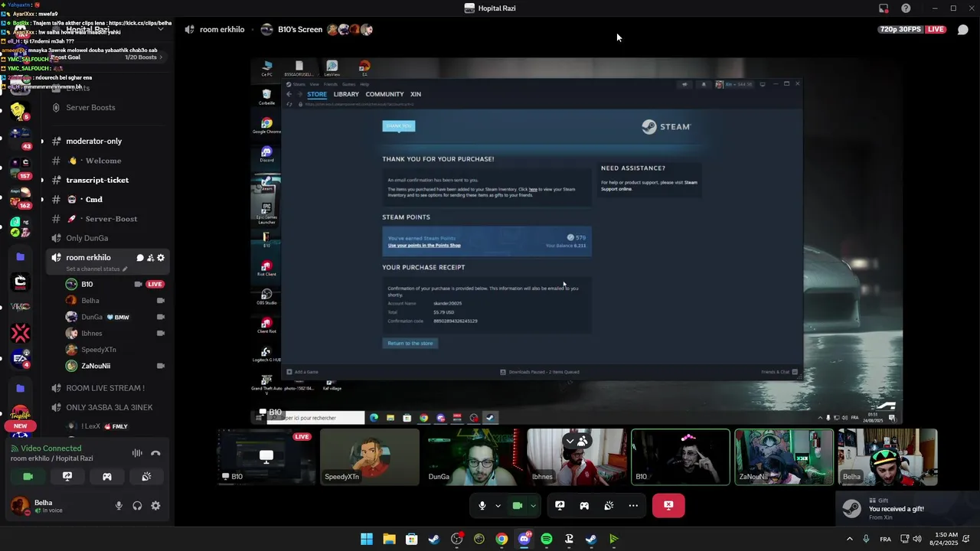Image resolution: width=980 pixels, height=551 pixels.
Task: Click Return to the store in stream
Action: pos(410,343)
